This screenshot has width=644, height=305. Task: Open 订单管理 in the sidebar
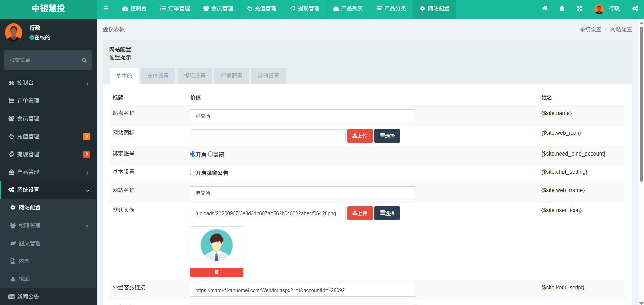point(48,101)
